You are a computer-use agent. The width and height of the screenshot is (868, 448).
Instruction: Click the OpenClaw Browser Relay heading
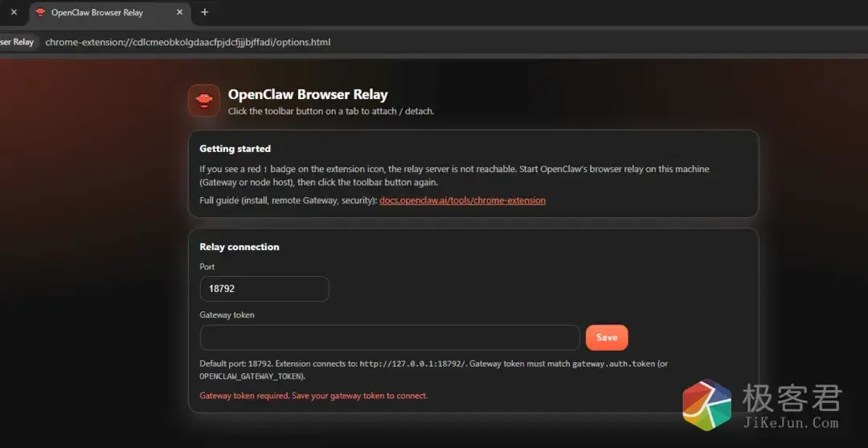coord(308,94)
